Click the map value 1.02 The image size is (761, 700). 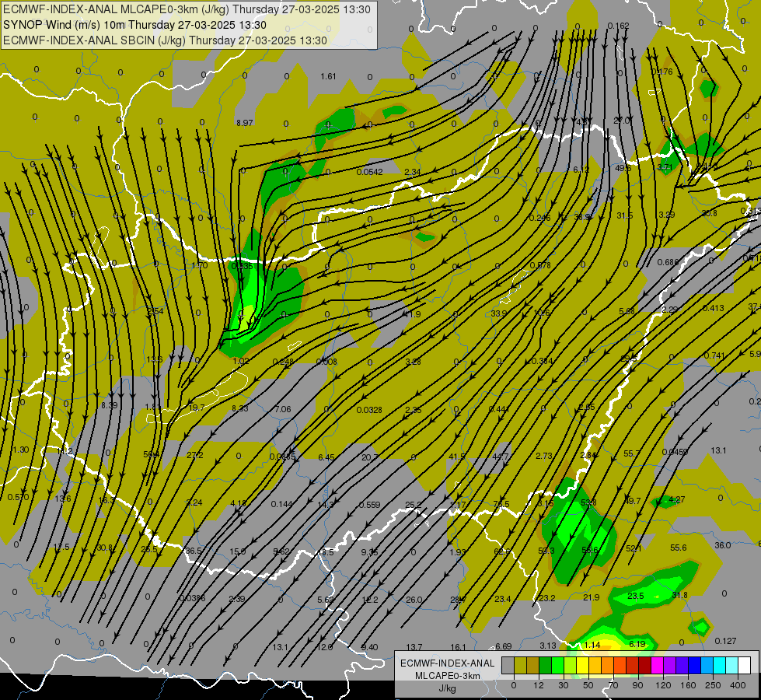click(x=241, y=361)
